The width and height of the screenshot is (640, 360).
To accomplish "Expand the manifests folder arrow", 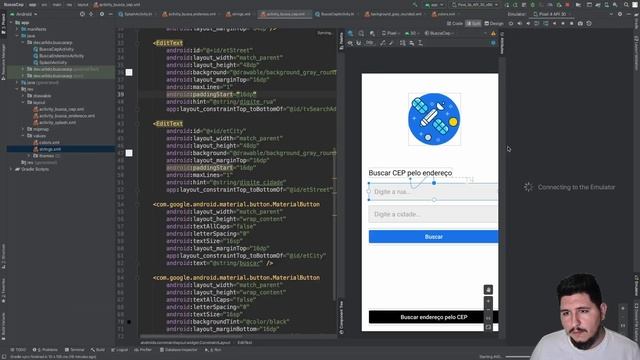I will click(x=17, y=29).
